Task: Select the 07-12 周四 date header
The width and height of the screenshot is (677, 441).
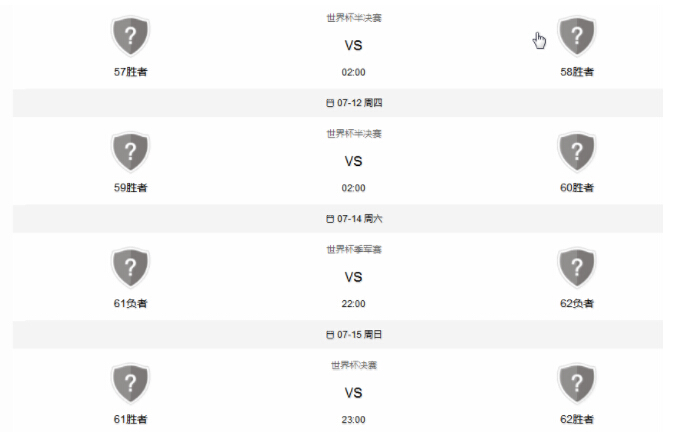Action: coord(338,103)
